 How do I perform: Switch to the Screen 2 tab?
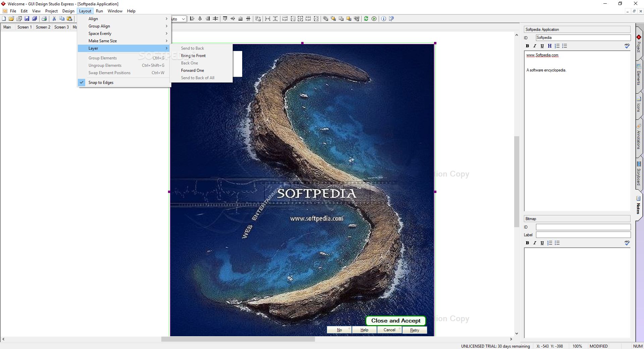click(x=43, y=27)
